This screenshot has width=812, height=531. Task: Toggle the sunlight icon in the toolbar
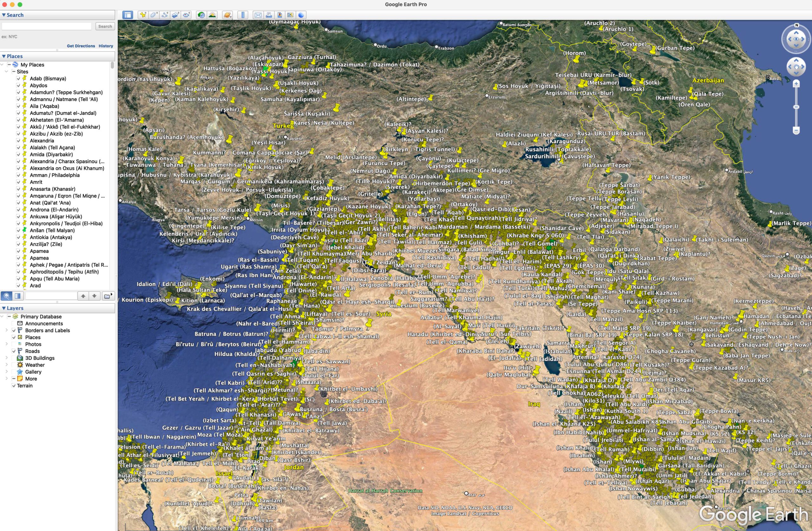[x=212, y=15]
